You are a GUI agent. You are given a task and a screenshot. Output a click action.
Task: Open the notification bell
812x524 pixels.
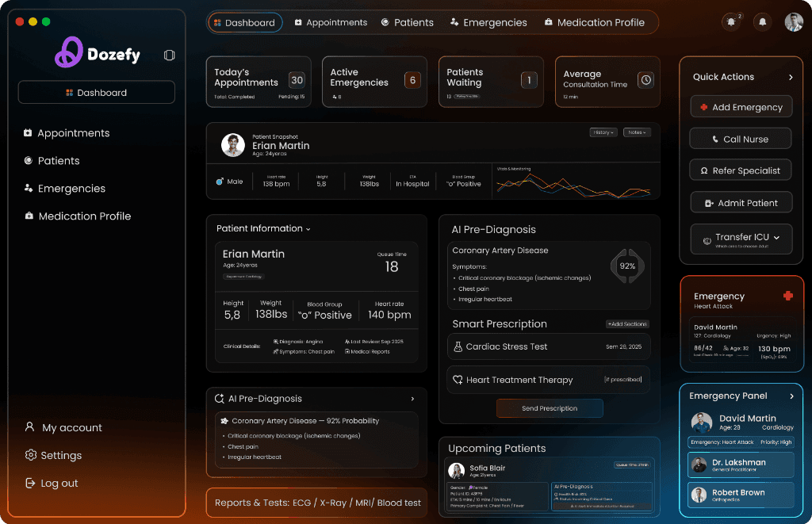[x=762, y=21]
